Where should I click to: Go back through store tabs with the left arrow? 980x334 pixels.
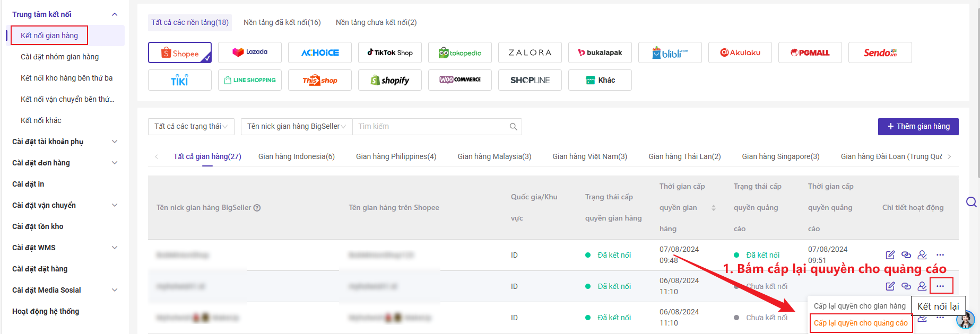(x=157, y=156)
